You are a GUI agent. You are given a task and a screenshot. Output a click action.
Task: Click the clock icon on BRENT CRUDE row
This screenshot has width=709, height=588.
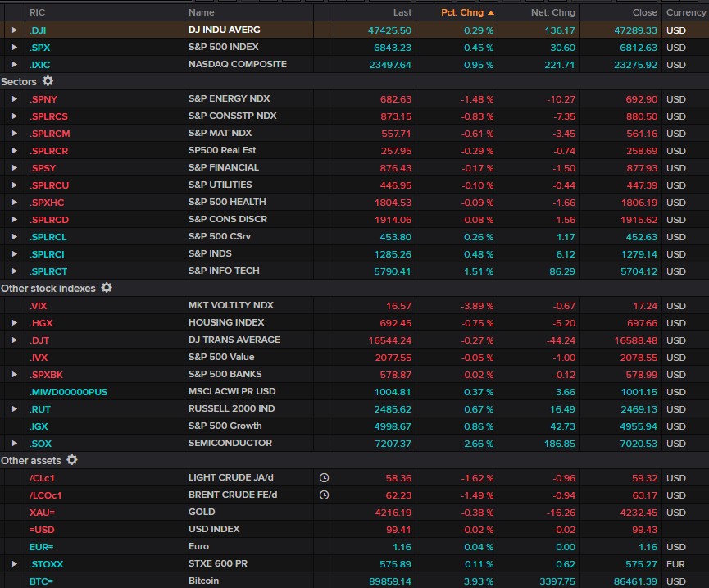point(324,495)
